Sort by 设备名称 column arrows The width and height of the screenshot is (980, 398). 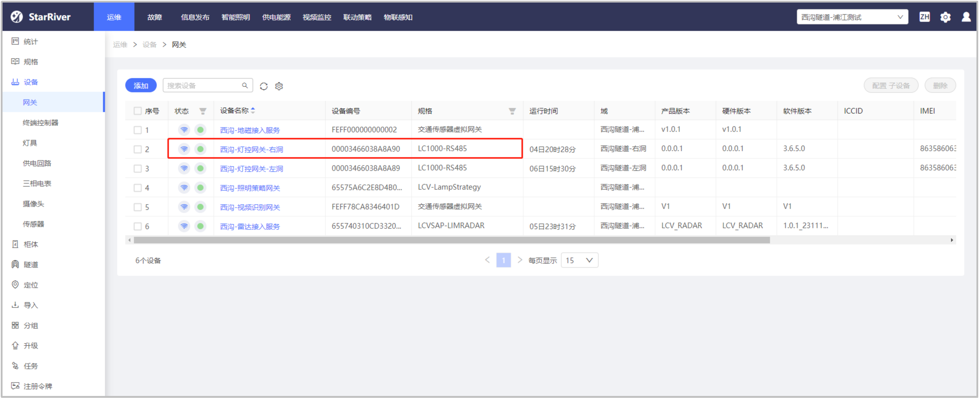pos(253,111)
